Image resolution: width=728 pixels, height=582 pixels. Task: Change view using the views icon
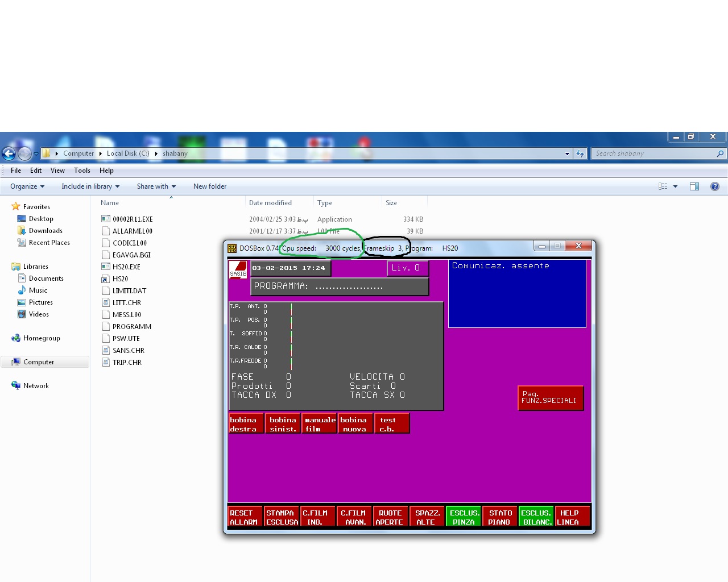(663, 186)
